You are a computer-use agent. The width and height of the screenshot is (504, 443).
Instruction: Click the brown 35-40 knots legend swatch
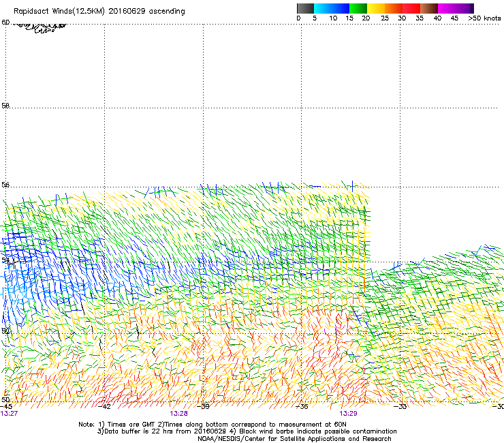[429, 8]
